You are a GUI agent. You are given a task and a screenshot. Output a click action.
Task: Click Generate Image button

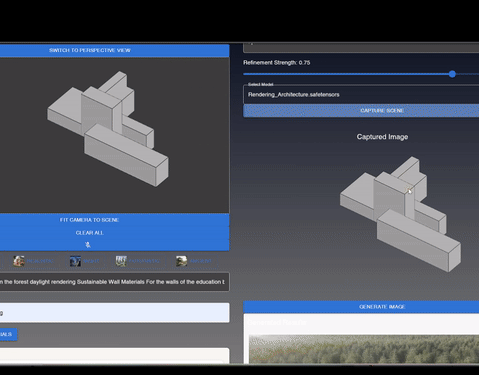(x=361, y=307)
